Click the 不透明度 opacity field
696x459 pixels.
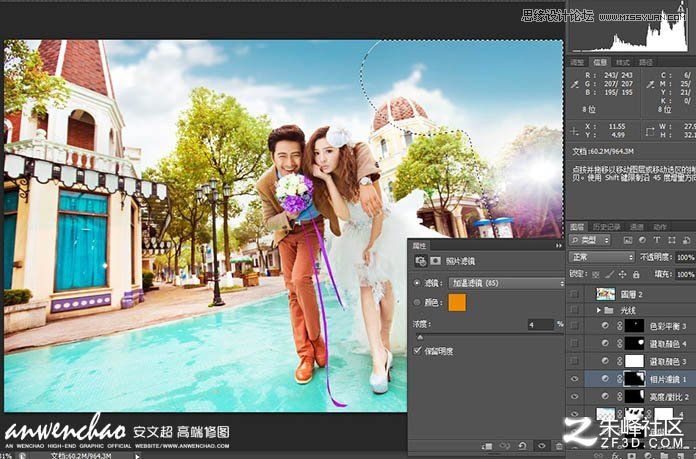[x=685, y=257]
